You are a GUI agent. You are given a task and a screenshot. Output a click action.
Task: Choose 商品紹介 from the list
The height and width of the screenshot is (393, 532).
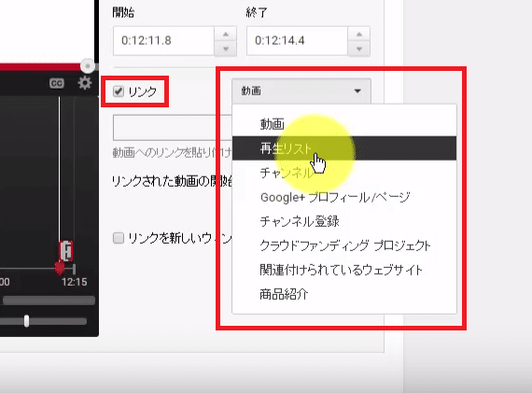pyautogui.click(x=344, y=294)
